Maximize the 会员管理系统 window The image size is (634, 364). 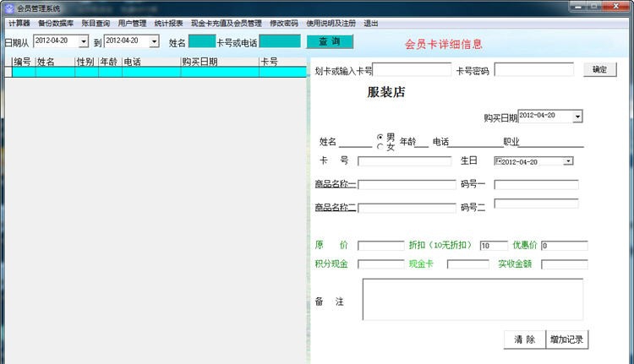click(x=594, y=7)
